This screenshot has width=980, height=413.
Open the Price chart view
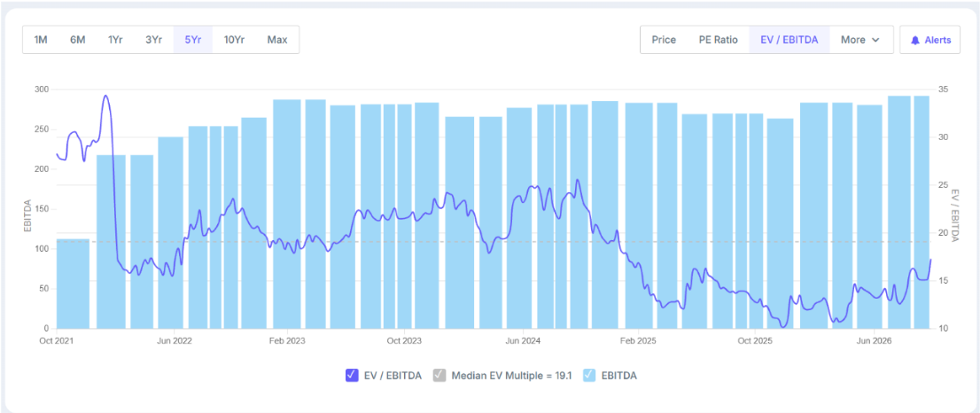(x=664, y=40)
